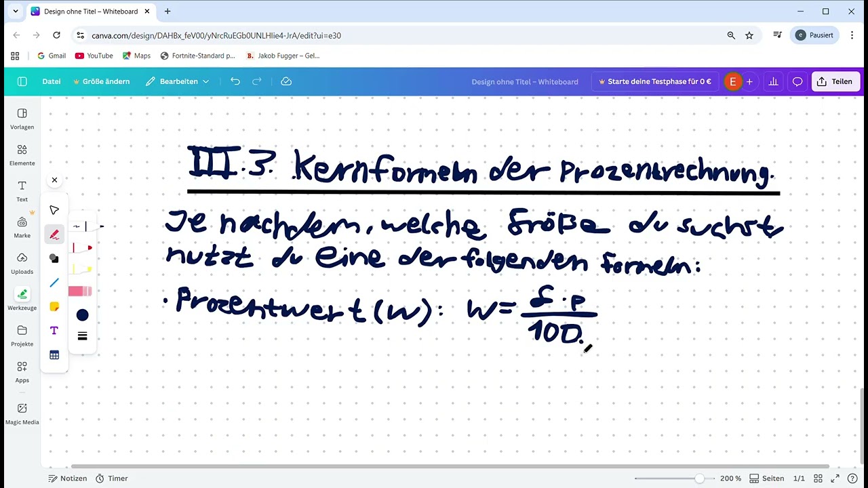Click Größe ändern
Image resolution: width=868 pixels, height=488 pixels.
click(101, 81)
